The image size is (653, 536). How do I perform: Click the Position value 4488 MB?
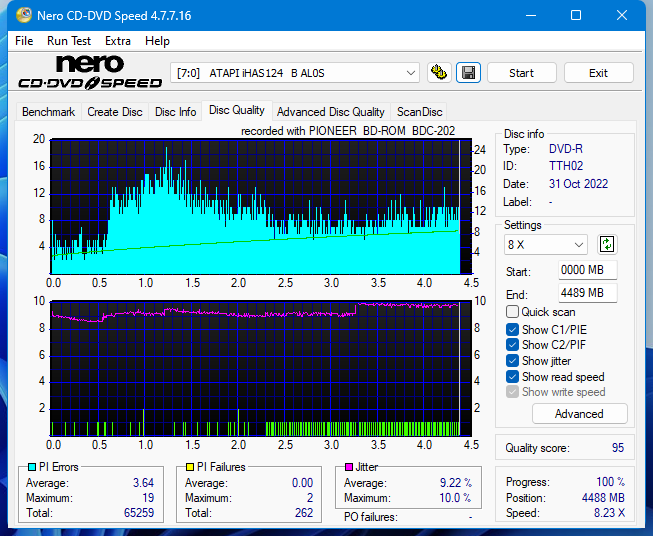(x=603, y=498)
